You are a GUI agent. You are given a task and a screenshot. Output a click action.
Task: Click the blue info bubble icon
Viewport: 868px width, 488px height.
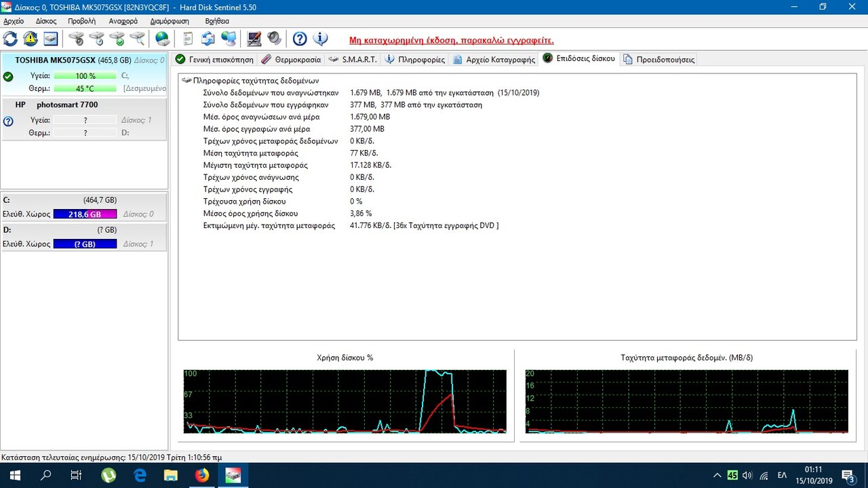click(320, 39)
